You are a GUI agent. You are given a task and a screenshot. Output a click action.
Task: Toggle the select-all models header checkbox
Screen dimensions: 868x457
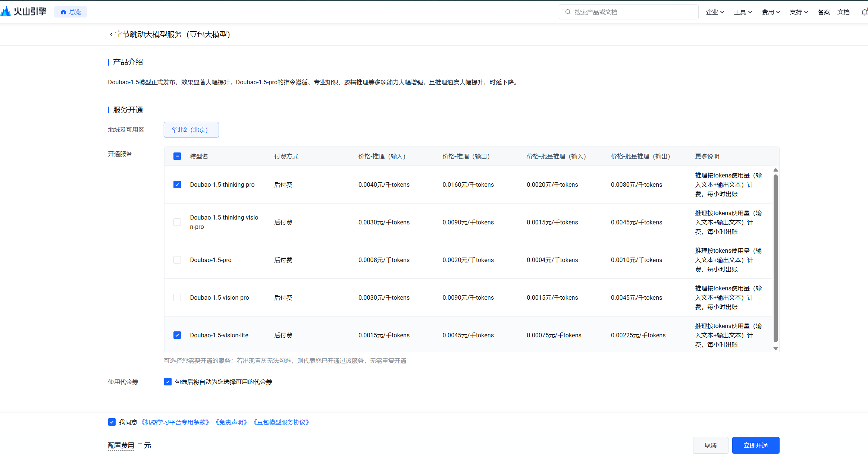click(x=177, y=156)
